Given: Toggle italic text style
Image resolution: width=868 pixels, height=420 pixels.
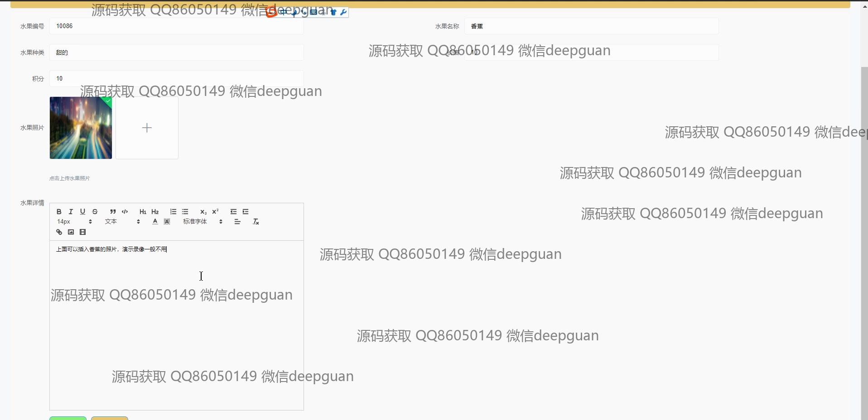Looking at the screenshot, I should [x=71, y=211].
